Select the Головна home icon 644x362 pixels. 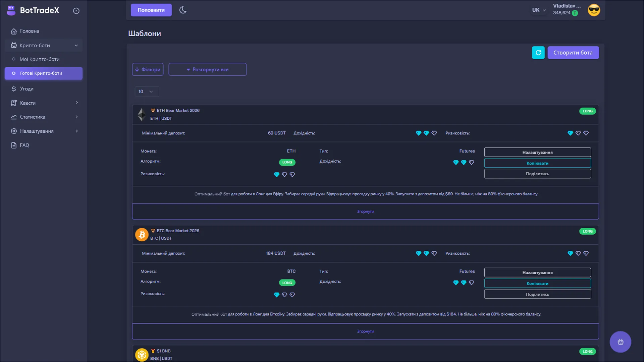pyautogui.click(x=13, y=31)
